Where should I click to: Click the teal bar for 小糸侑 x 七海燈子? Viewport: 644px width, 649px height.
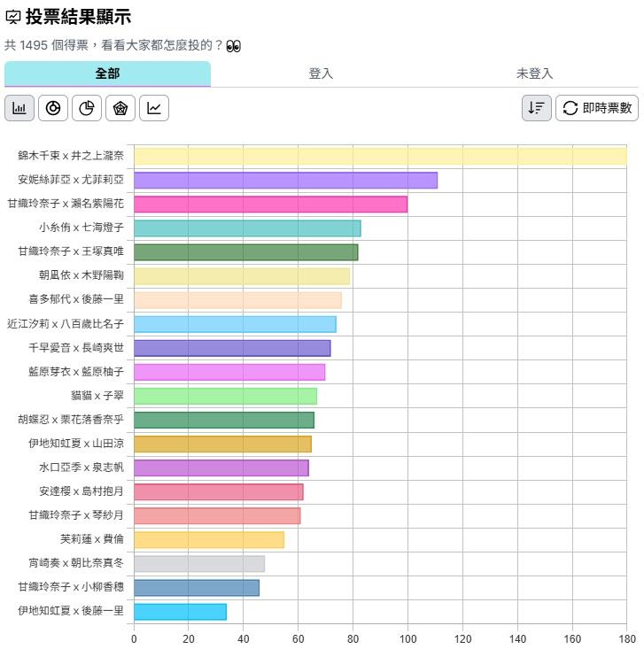coord(247,228)
